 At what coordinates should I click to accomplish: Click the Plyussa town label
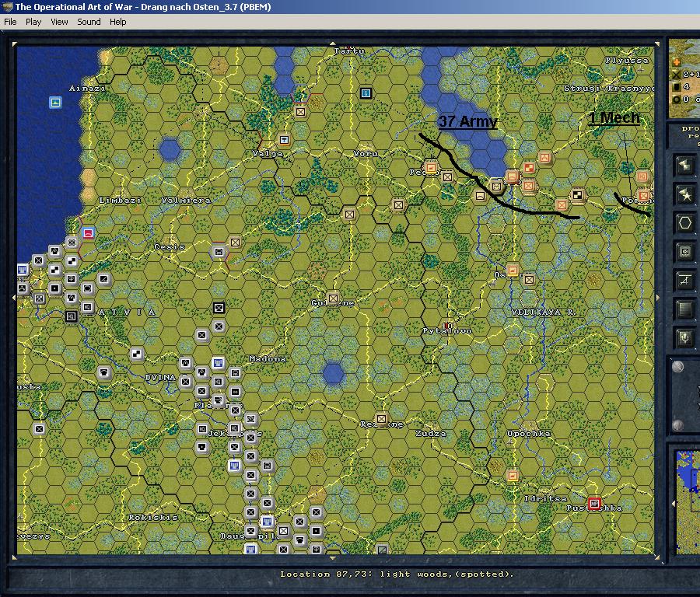[627, 60]
